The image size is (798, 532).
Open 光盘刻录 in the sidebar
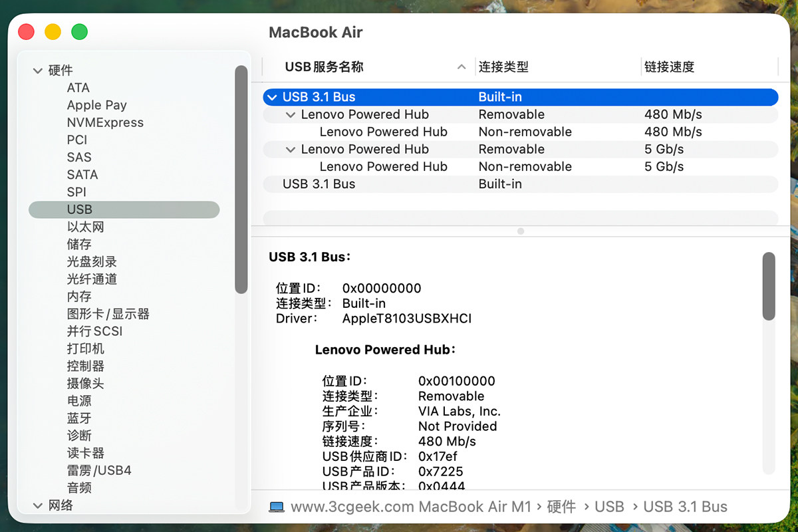[x=92, y=261]
